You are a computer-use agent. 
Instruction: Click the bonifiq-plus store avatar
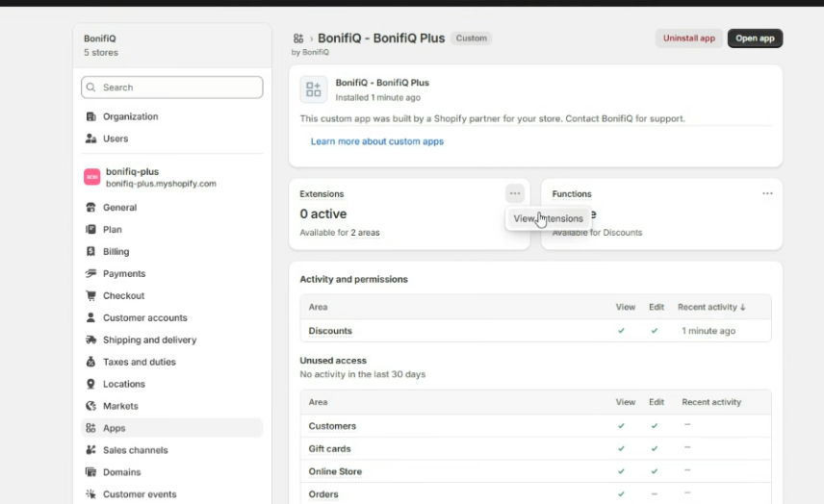pyautogui.click(x=92, y=177)
